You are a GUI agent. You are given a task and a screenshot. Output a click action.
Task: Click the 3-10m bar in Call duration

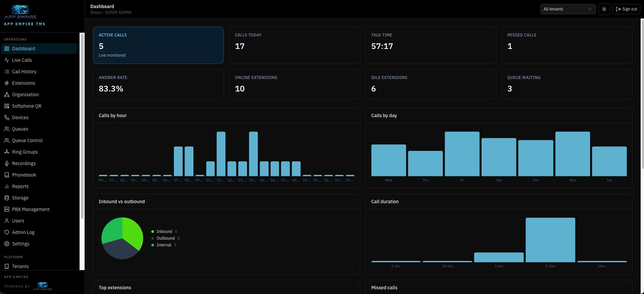coord(550,240)
